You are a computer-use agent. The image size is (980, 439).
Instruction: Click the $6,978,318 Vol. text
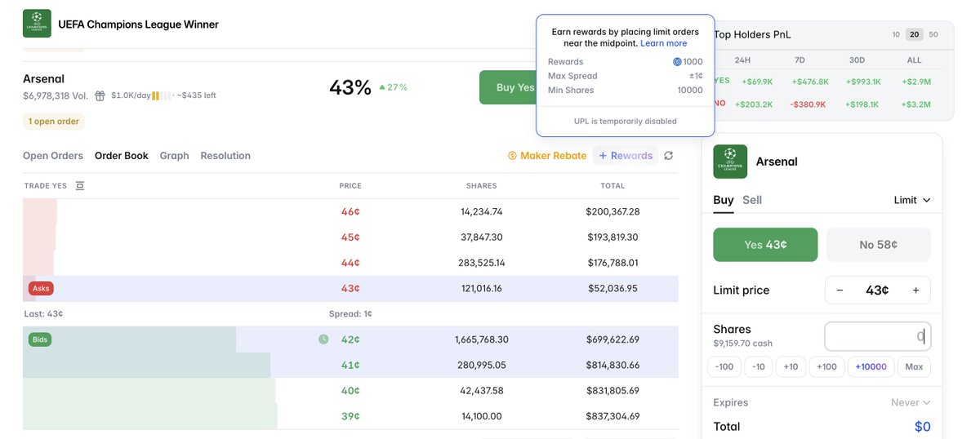(x=56, y=95)
